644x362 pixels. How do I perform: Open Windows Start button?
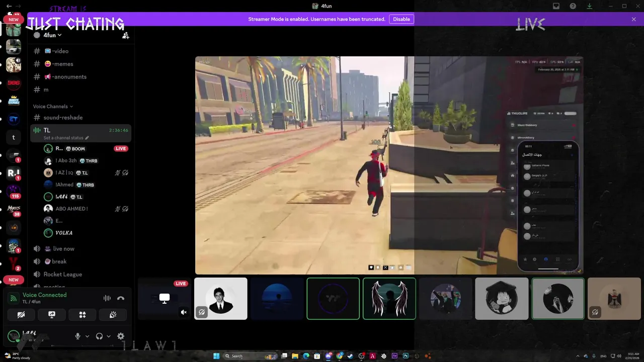tap(216, 356)
